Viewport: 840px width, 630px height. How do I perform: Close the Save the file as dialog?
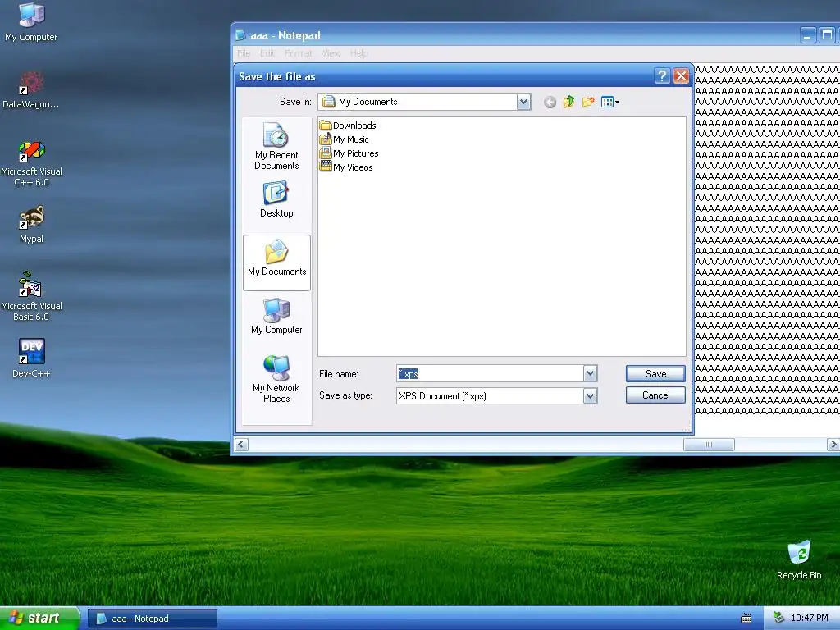tap(681, 76)
